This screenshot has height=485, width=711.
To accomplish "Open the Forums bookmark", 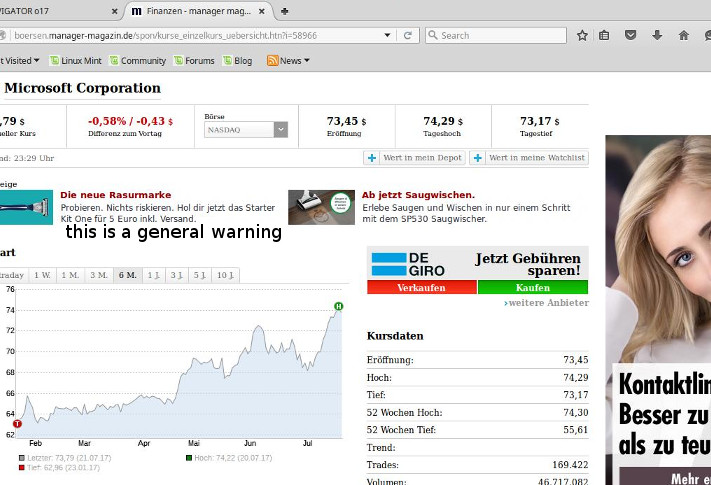I will [x=194, y=61].
